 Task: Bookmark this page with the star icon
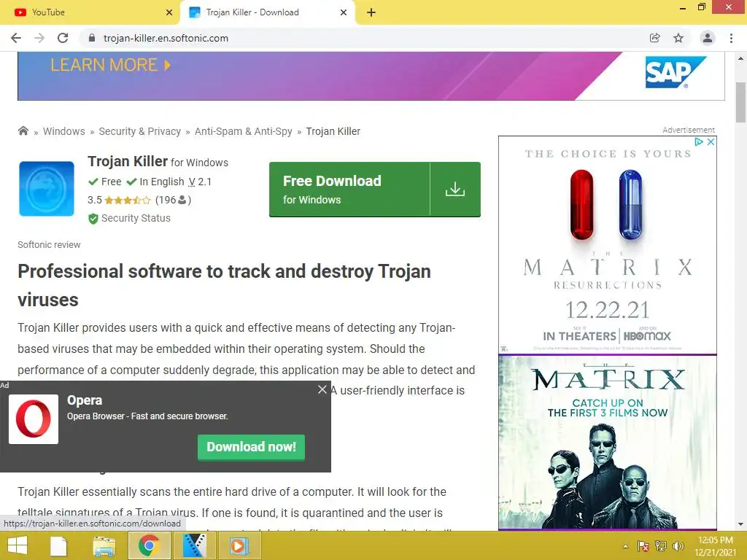(x=678, y=38)
